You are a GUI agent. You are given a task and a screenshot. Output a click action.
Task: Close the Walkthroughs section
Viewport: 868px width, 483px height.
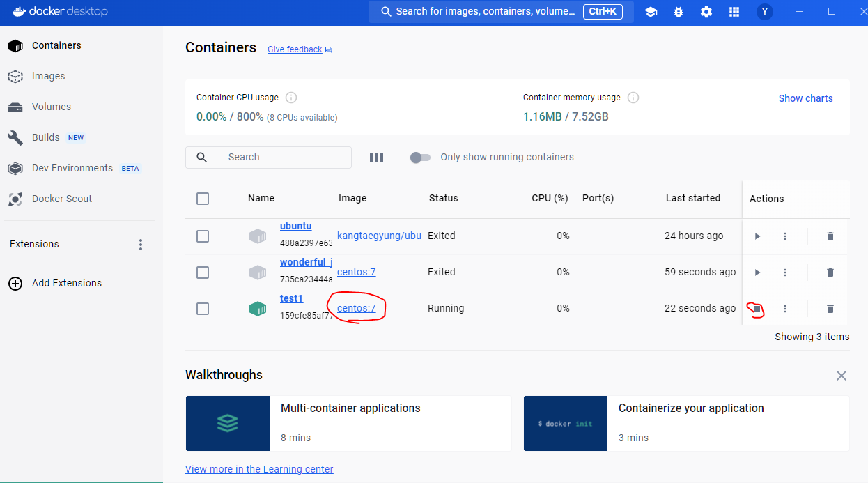(842, 376)
